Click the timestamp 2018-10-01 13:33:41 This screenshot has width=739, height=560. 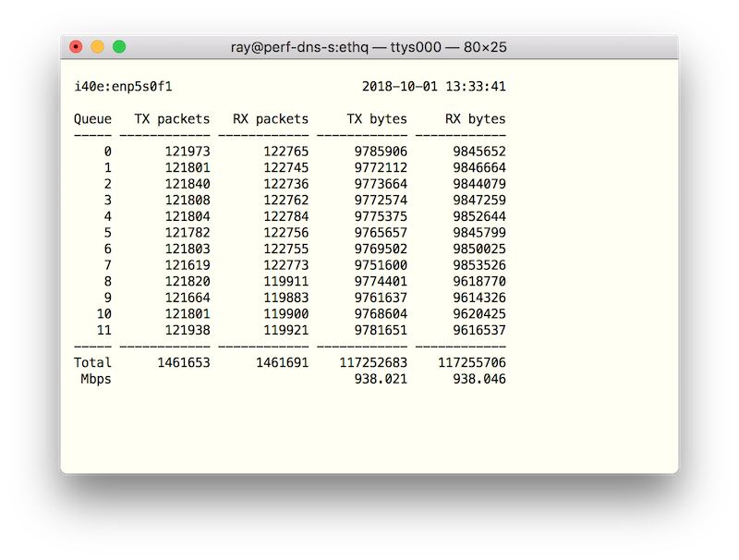tap(433, 87)
